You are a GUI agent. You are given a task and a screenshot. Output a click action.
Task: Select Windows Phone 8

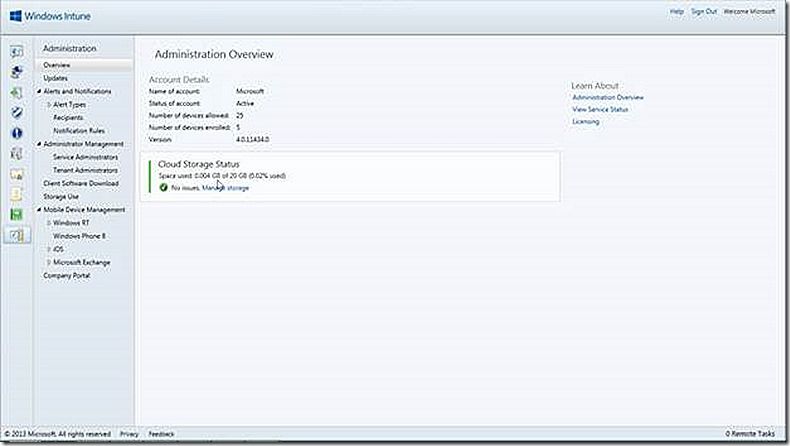point(79,236)
